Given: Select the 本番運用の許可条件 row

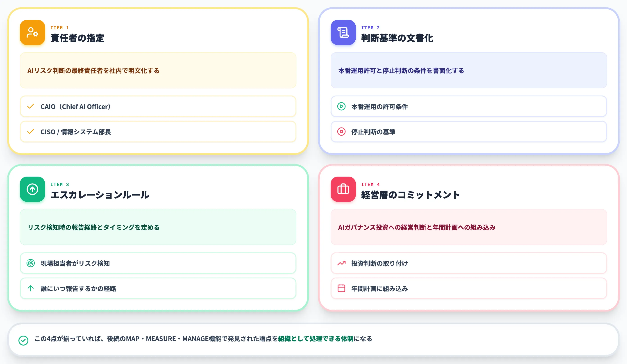Looking at the screenshot, I should tap(469, 107).
